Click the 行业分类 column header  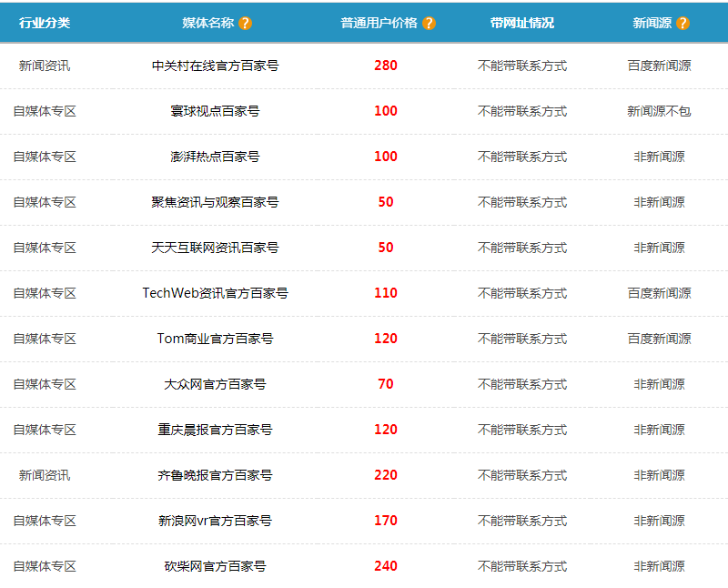tap(45, 23)
